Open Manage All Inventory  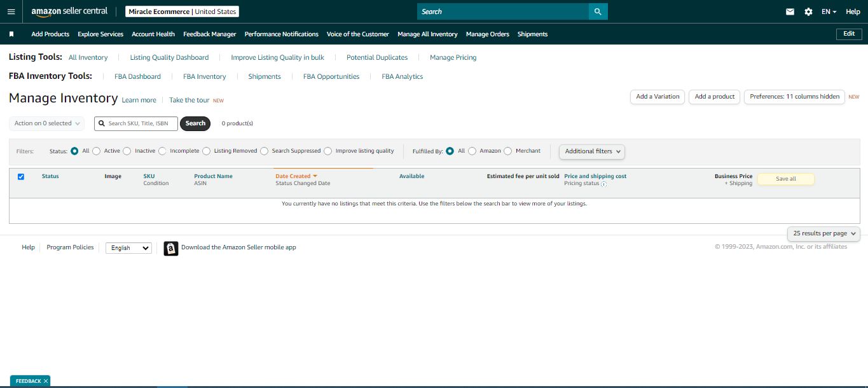pos(427,34)
